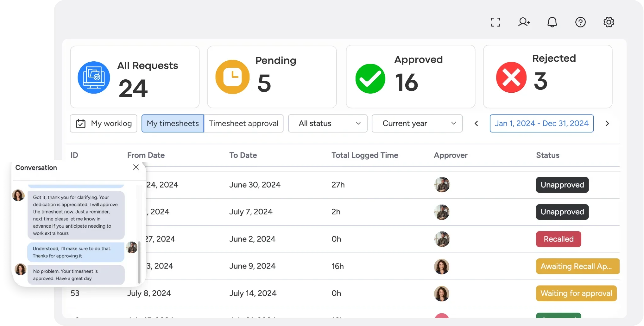Screen dimensions: 644x326
Task: Click the 'Understood, I'll make sure' message
Action: pyautogui.click(x=76, y=252)
